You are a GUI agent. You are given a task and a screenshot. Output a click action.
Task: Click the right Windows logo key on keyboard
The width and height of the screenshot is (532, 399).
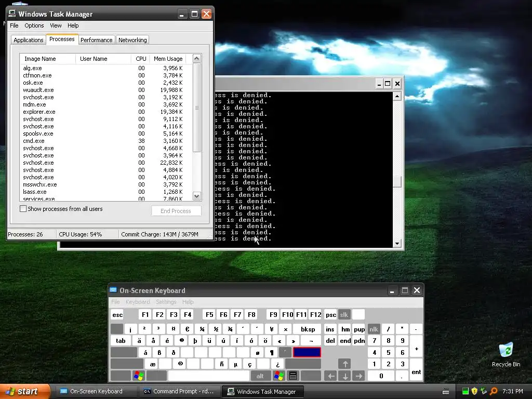pyautogui.click(x=279, y=376)
